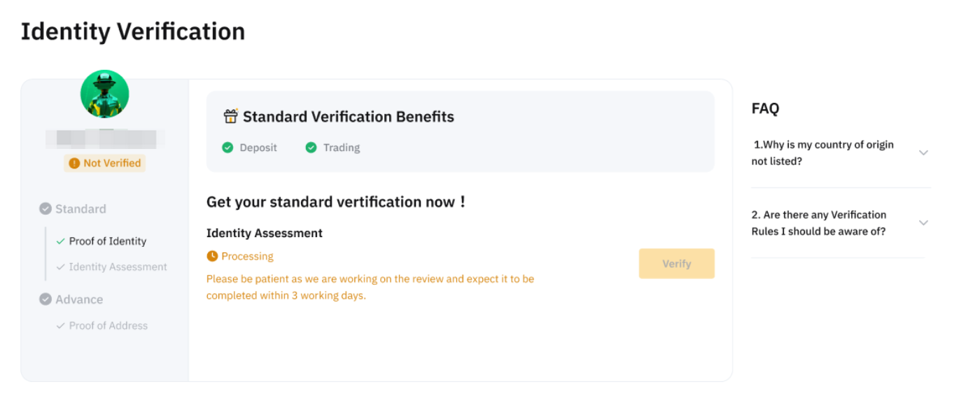
Task: Click the green Trading check icon
Action: pyautogui.click(x=311, y=148)
